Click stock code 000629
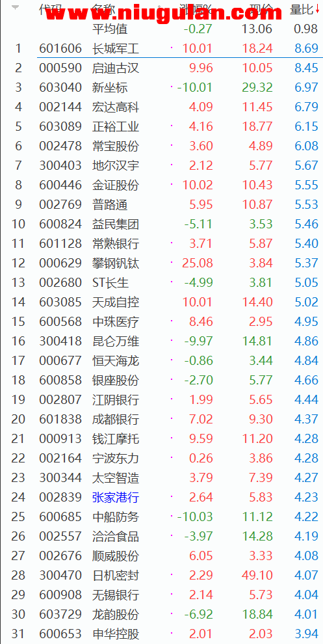Viewport: 323px width, 644px height. click(60, 263)
